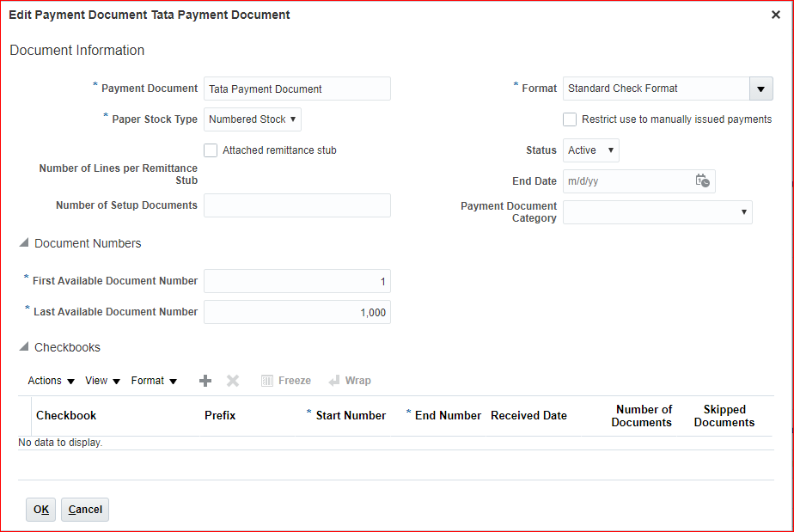Screen dimensions: 794x532
Task: Click the delete X icon in the Checkbooks toolbar
Action: [x=232, y=381]
